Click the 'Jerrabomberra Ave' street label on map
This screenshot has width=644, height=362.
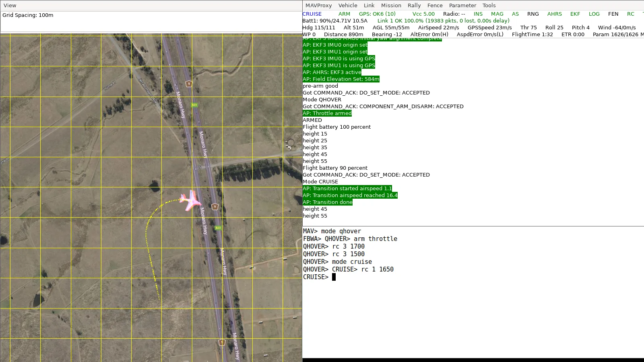point(148,91)
